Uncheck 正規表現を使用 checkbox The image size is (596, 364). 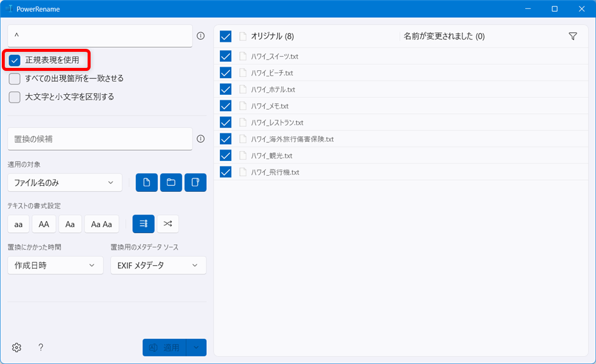[15, 60]
